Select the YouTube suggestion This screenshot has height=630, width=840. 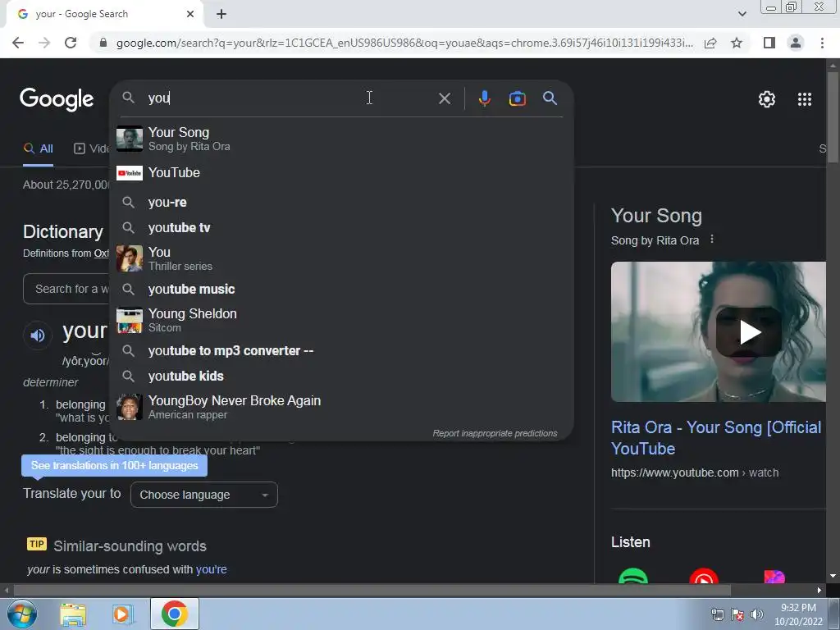[341, 172]
